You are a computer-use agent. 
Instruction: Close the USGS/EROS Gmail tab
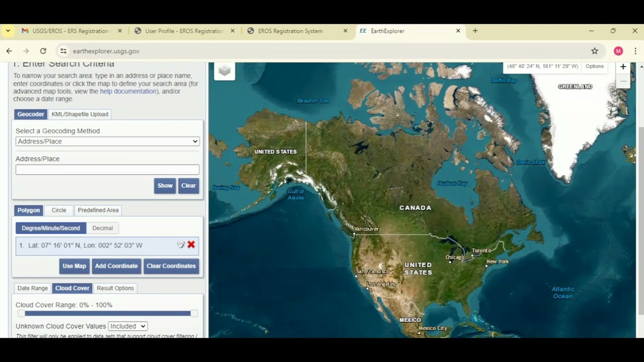(120, 31)
